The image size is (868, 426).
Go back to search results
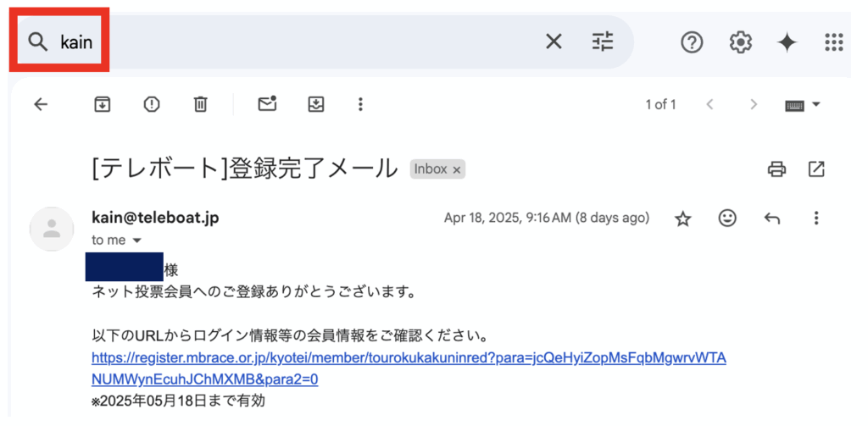point(41,104)
